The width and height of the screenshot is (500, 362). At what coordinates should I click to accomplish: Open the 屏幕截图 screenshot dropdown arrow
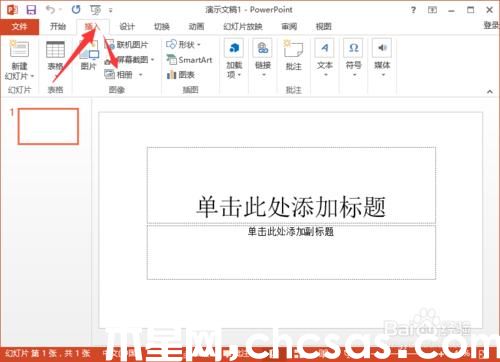coord(153,60)
